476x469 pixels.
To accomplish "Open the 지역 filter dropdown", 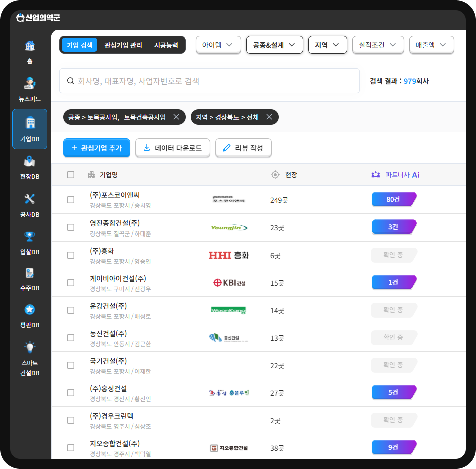I will pyautogui.click(x=328, y=45).
